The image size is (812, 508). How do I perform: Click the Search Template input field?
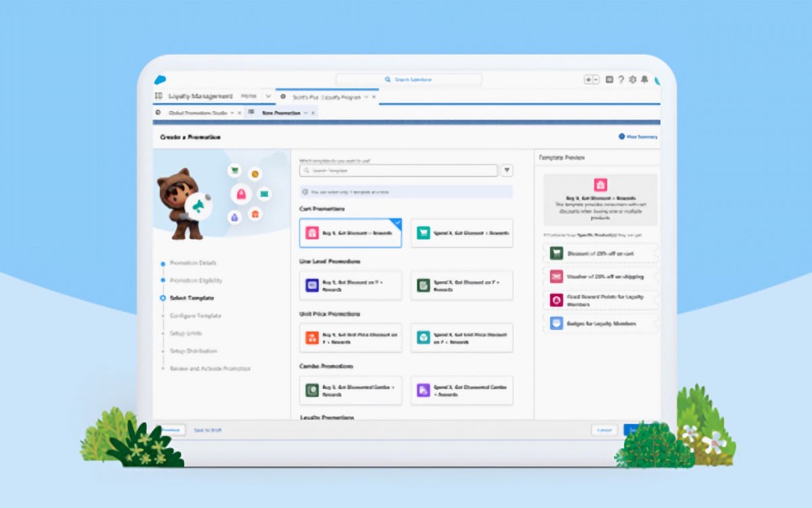(x=399, y=171)
